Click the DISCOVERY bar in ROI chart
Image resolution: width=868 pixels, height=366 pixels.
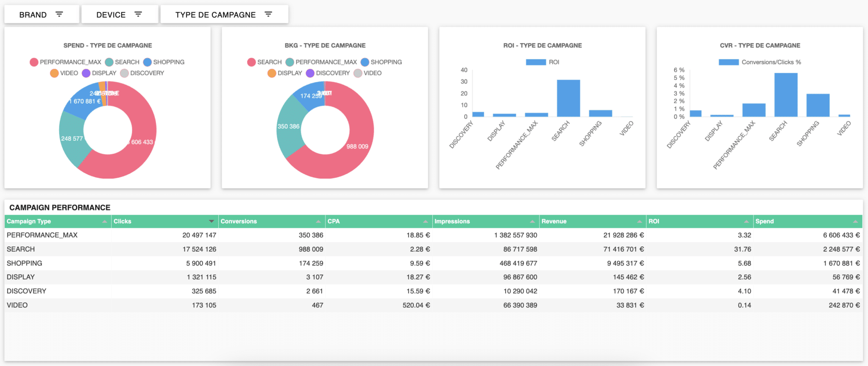tap(478, 114)
